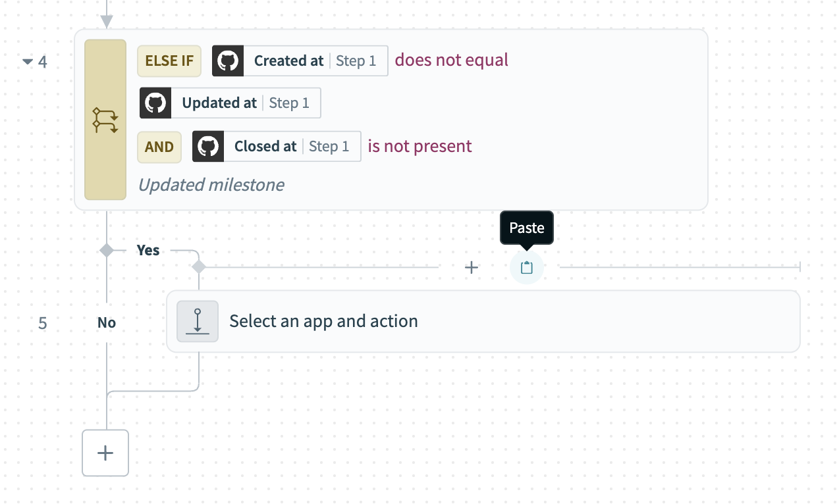Click the Yes branch label

pyautogui.click(x=148, y=250)
